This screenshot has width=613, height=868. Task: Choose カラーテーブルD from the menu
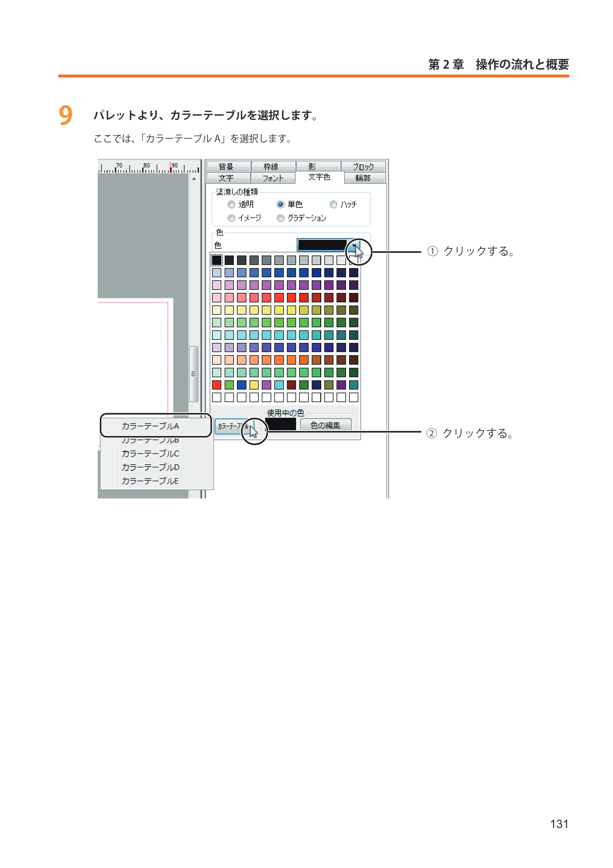(x=157, y=467)
